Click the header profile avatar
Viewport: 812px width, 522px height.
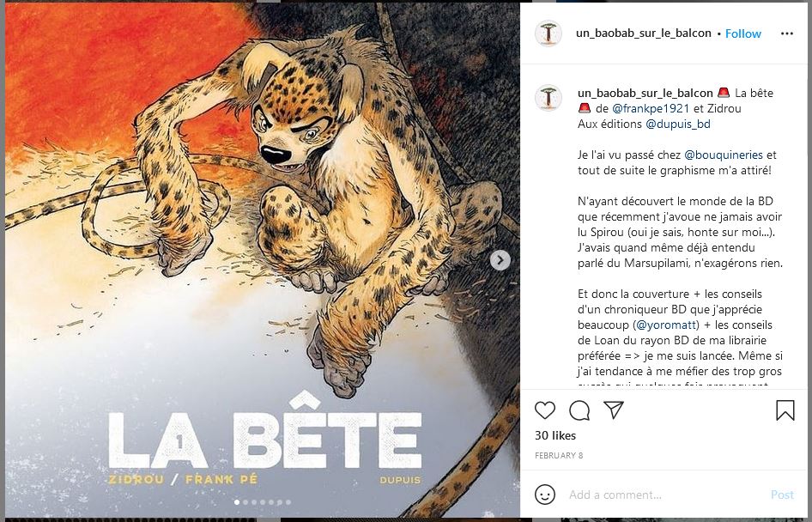pos(548,33)
